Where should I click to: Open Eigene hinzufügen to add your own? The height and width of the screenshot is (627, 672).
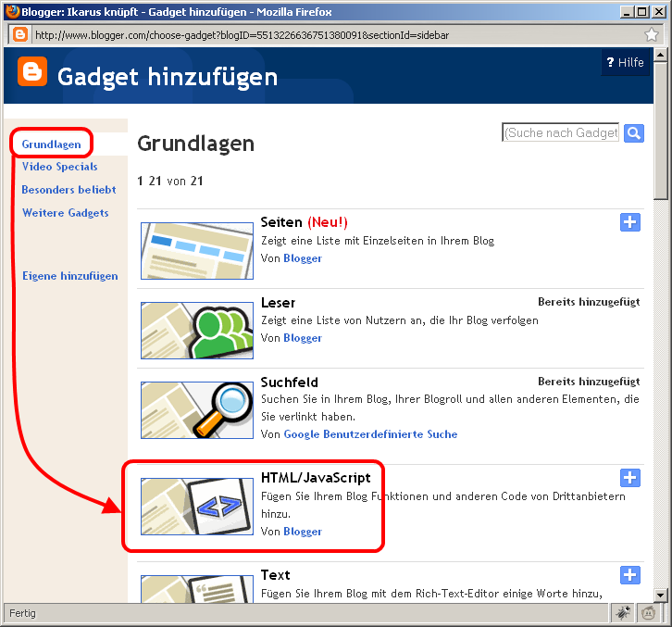(69, 276)
